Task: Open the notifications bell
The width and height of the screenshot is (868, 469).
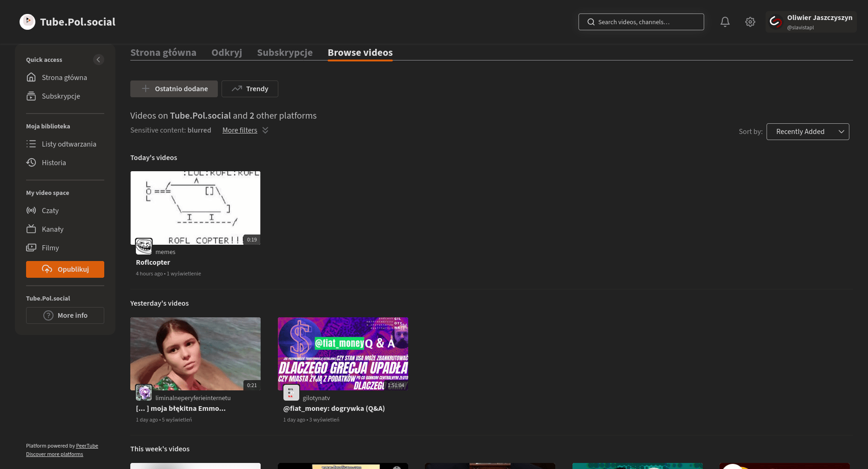Action: tap(725, 22)
